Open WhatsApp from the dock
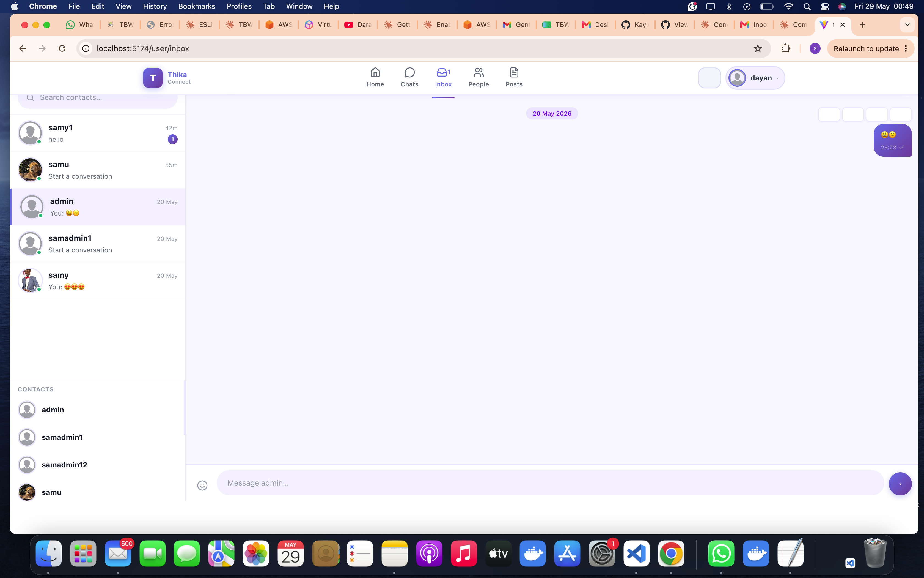Image resolution: width=924 pixels, height=578 pixels. (x=721, y=554)
